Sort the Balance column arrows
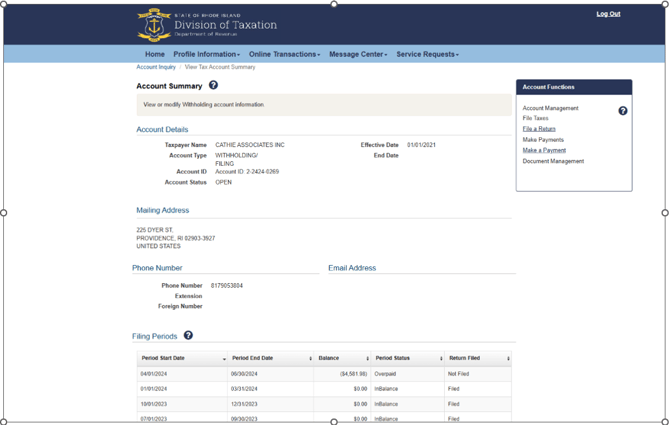The image size is (670, 425). coord(367,359)
